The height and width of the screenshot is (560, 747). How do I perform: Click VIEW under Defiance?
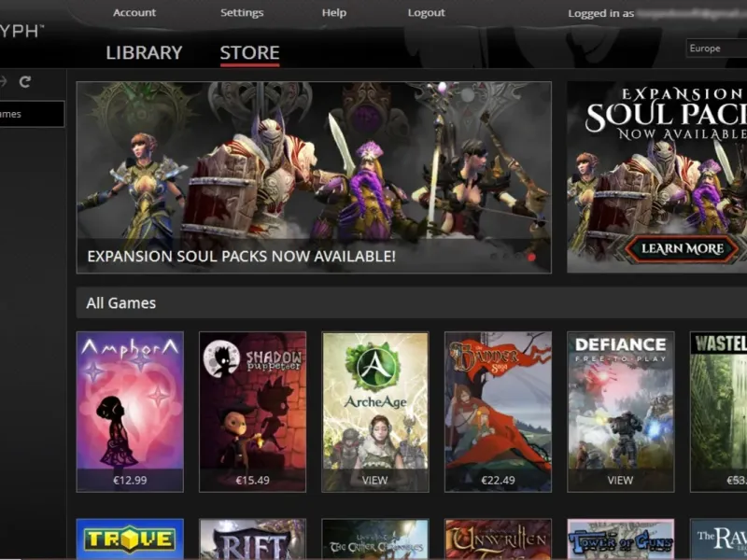pos(620,480)
